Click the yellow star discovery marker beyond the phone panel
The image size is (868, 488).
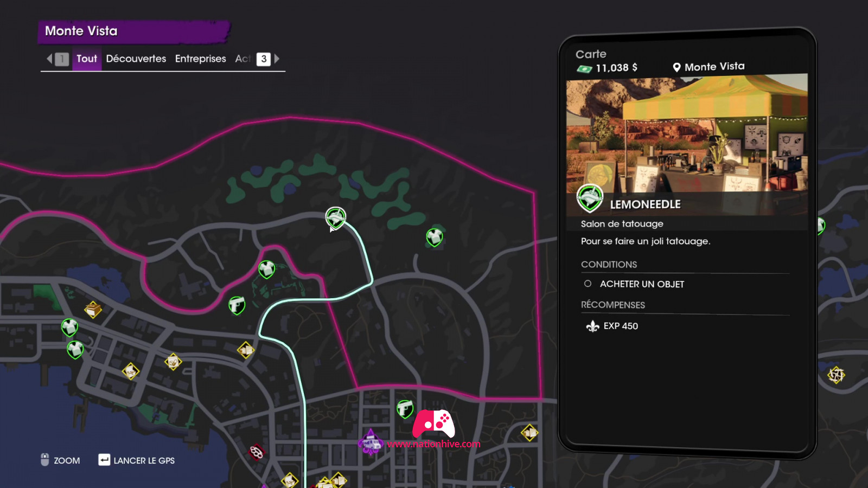coord(836,375)
